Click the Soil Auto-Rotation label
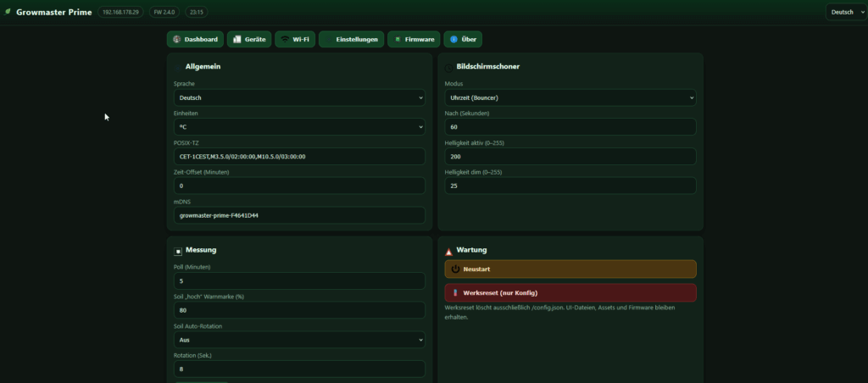868x383 pixels. click(x=198, y=326)
